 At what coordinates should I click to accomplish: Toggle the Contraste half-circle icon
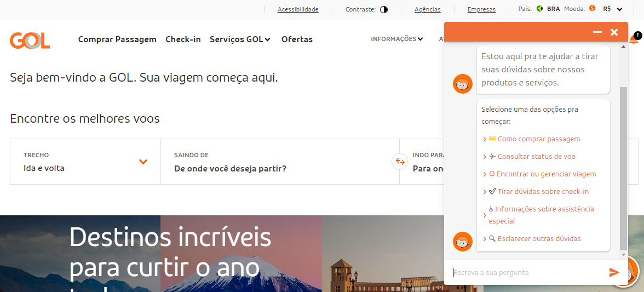[x=383, y=9]
